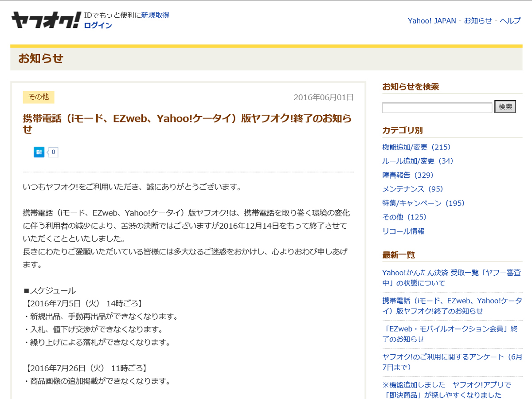The width and height of the screenshot is (532, 399).
Task: Click the ログイン link
Action: coord(98,25)
